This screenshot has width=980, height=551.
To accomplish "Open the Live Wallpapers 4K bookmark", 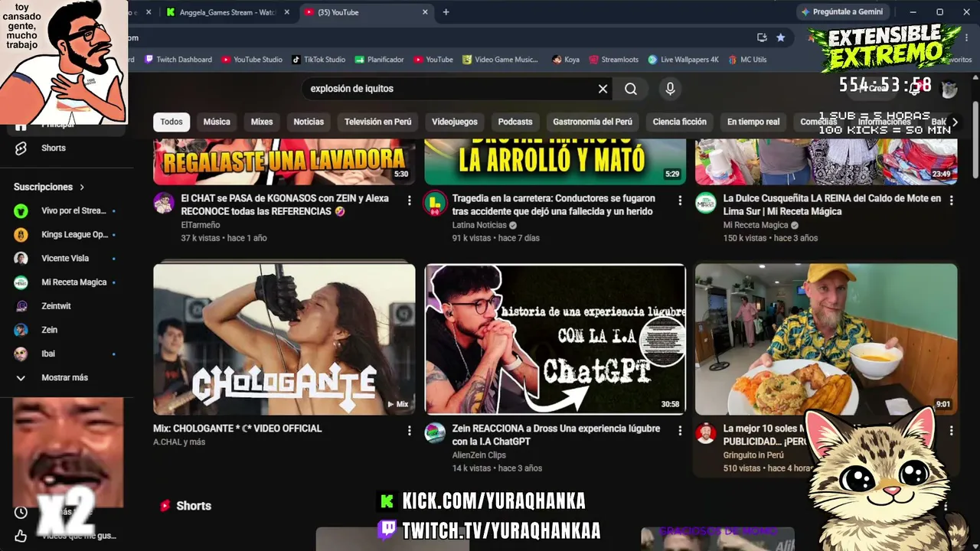I will point(683,60).
